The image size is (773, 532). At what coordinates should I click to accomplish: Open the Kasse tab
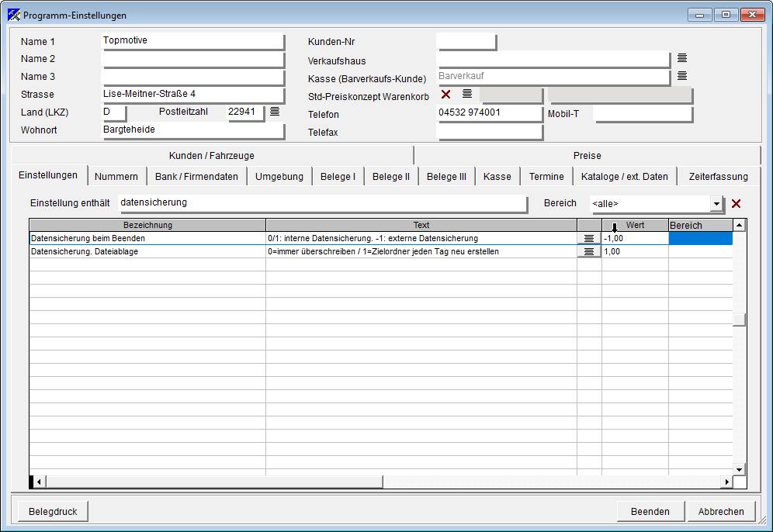497,176
